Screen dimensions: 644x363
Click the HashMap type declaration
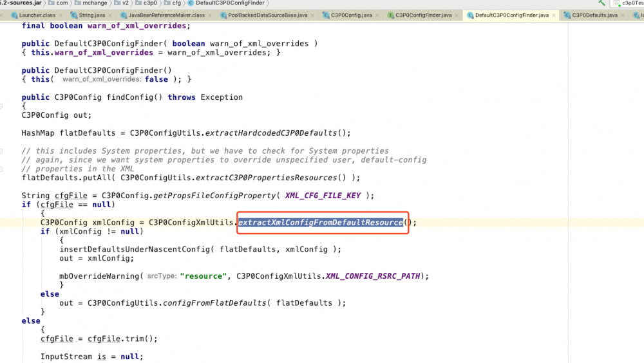pos(38,133)
